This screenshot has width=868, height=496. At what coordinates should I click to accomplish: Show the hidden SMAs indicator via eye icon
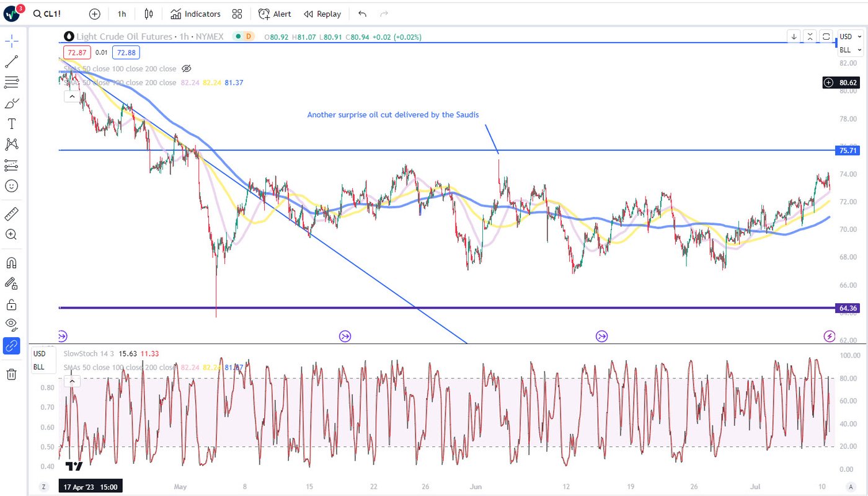point(187,69)
